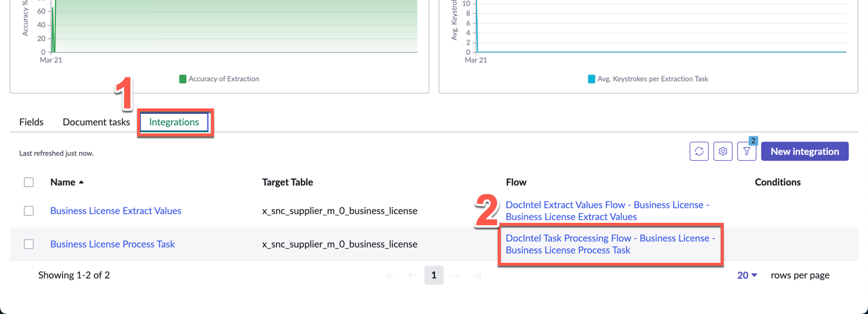Click the New integration button
Viewport: 868px width, 314px height.
click(x=805, y=151)
